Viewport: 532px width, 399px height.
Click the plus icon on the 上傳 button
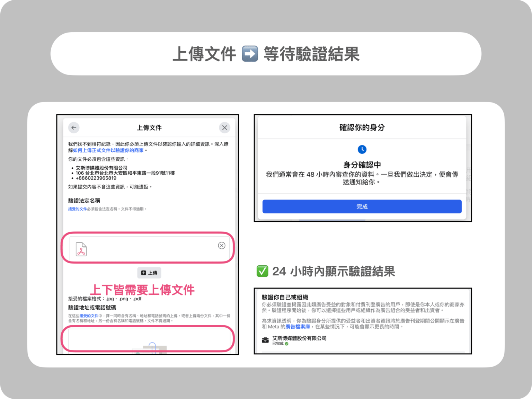pos(143,273)
